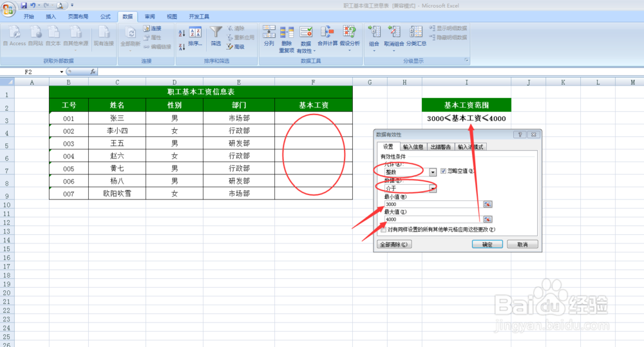Switch to the 插入 ribbon tab
644x347 pixels.
click(51, 17)
